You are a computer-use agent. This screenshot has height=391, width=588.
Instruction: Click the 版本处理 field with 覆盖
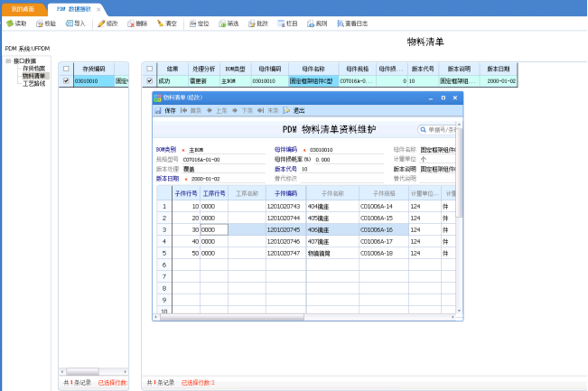[223, 170]
